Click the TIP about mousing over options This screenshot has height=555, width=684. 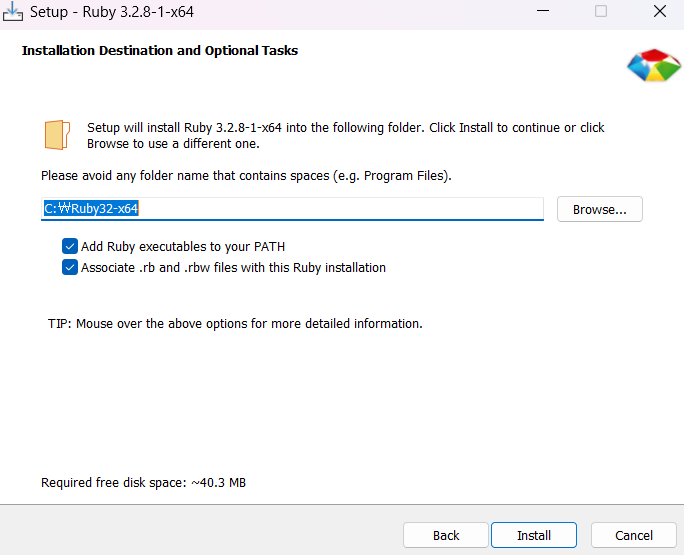click(235, 324)
